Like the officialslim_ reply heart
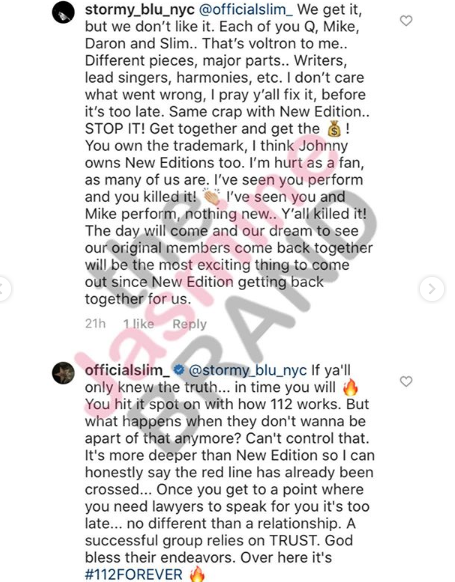Viewport: 455px width, 582px height. click(406, 381)
